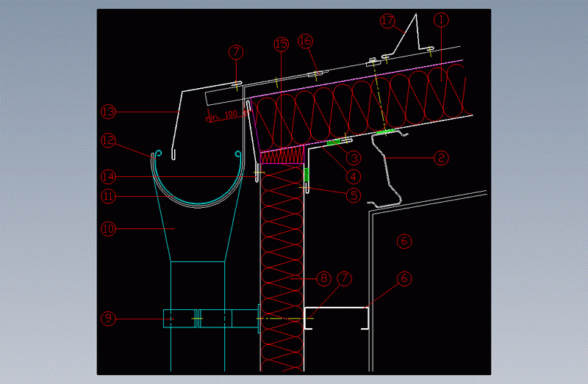This screenshot has height=384, width=588.
Task: Click callout number 17 at the top
Action: pos(388,21)
